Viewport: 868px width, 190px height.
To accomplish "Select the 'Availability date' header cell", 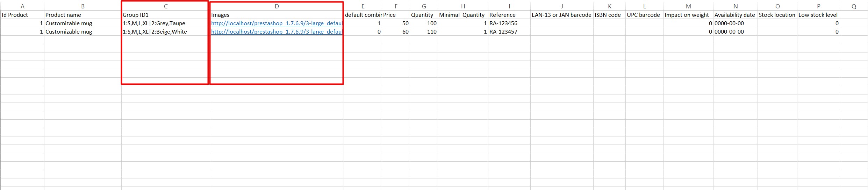I will click(735, 15).
